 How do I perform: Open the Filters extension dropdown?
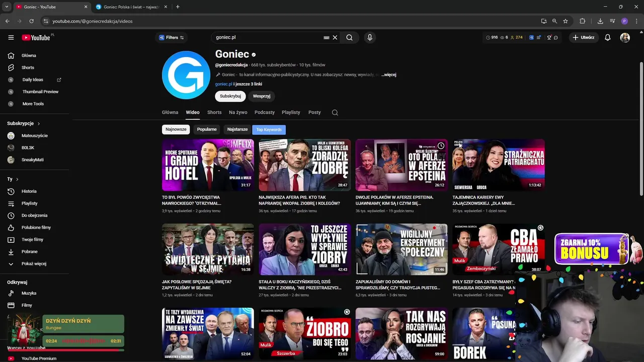(172, 37)
